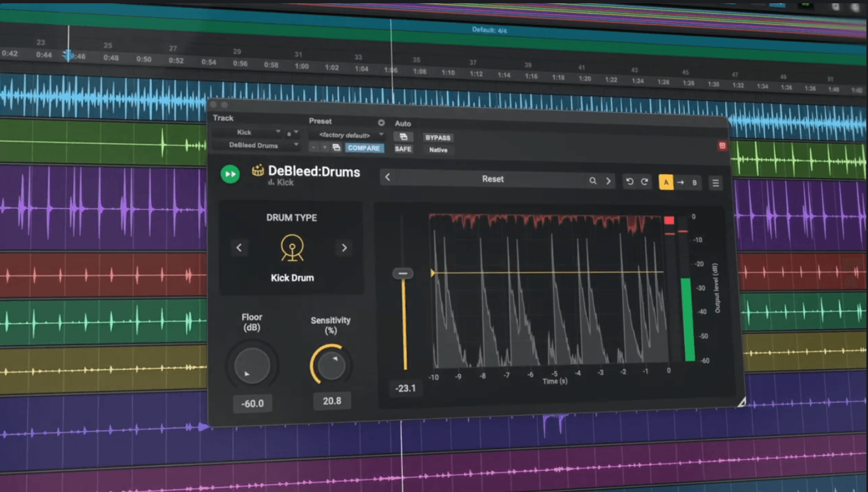Viewport: 868px width, 492px height.
Task: Expand the factory default preset dropdown
Action: click(x=346, y=135)
